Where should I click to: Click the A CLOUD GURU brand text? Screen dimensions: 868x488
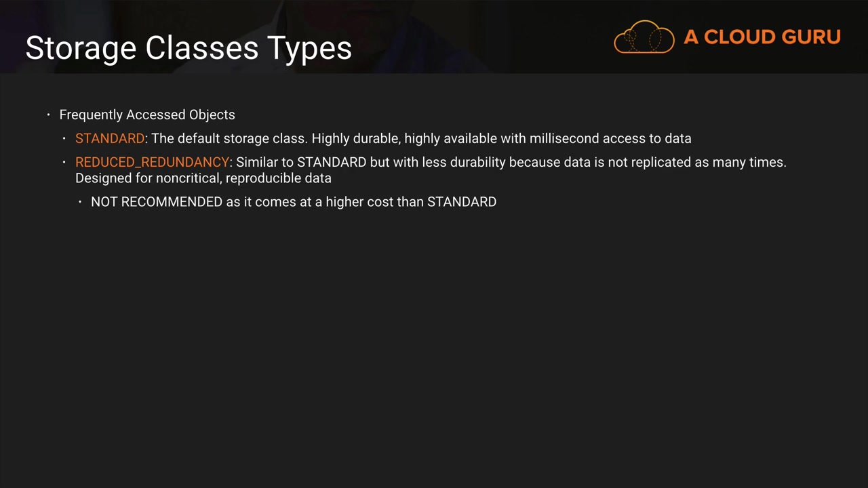(762, 37)
